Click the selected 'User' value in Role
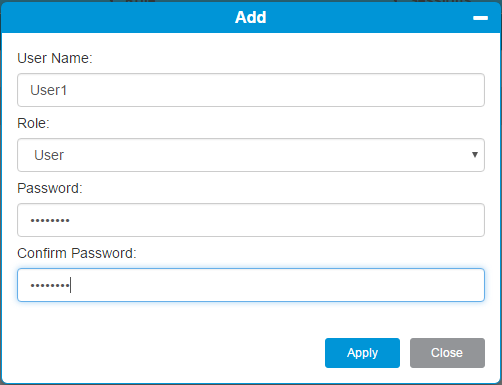Image resolution: width=502 pixels, height=385 pixels. point(49,155)
